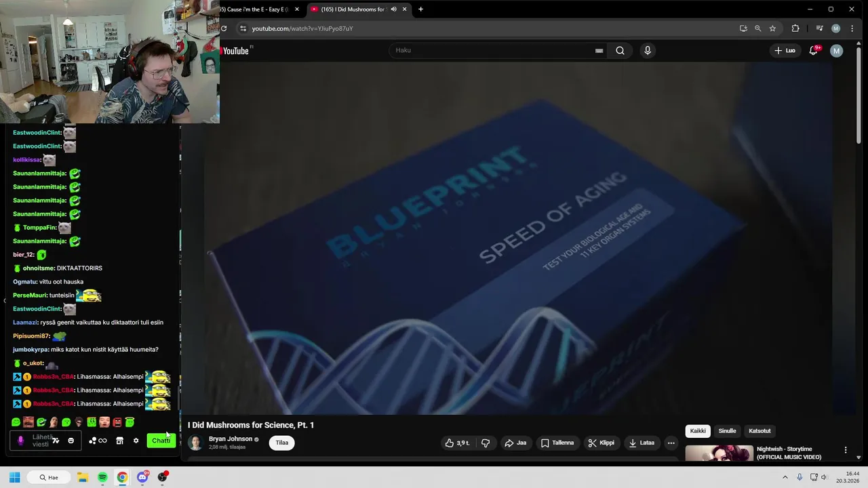This screenshot has width=868, height=488.
Task: Click Bryan Johnson channel avatar
Action: 195,443
